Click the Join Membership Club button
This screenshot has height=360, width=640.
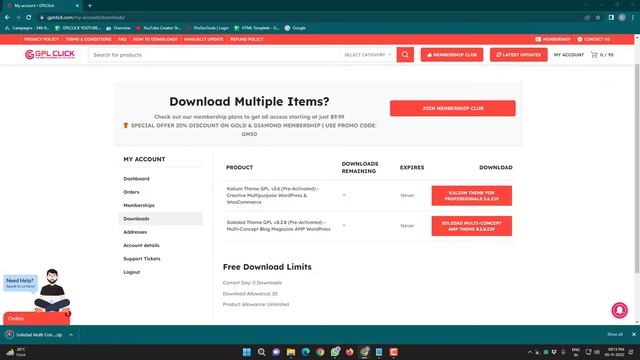453,108
